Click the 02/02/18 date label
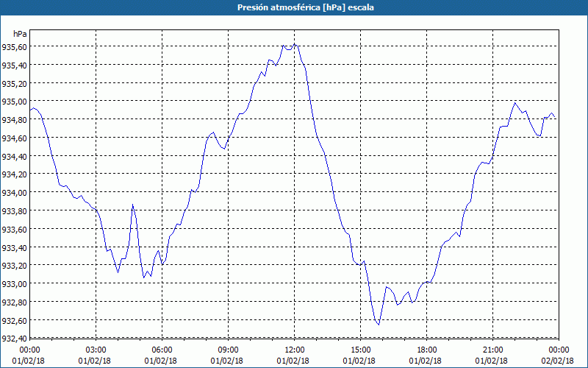588x368 pixels. (x=557, y=361)
